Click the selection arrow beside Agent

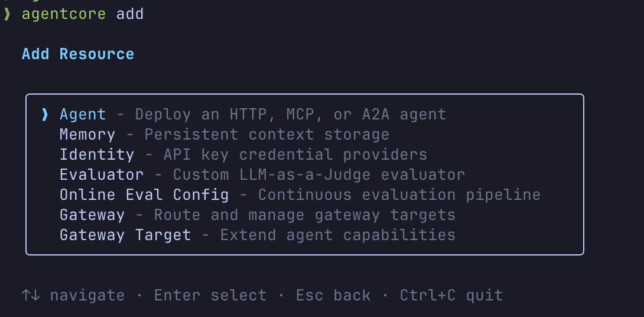pos(45,114)
